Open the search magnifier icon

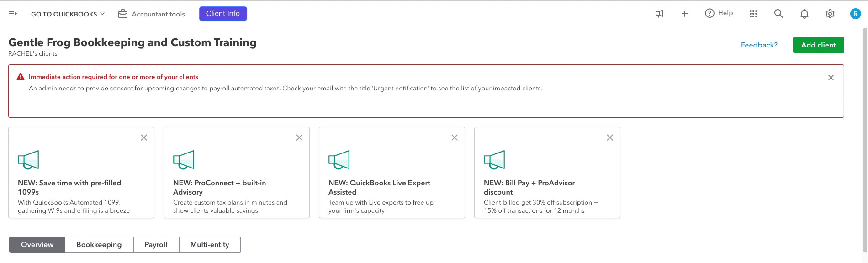pyautogui.click(x=779, y=14)
